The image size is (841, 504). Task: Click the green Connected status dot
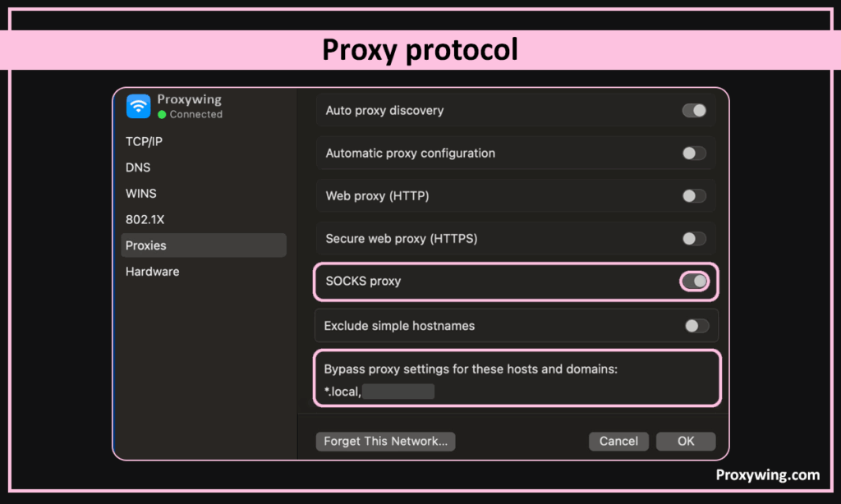(162, 115)
